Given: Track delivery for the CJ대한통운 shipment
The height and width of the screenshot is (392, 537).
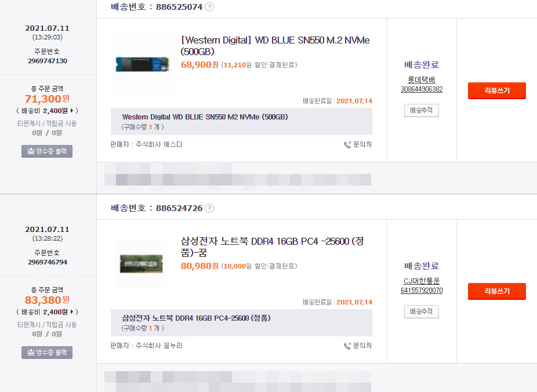Looking at the screenshot, I should (x=421, y=312).
